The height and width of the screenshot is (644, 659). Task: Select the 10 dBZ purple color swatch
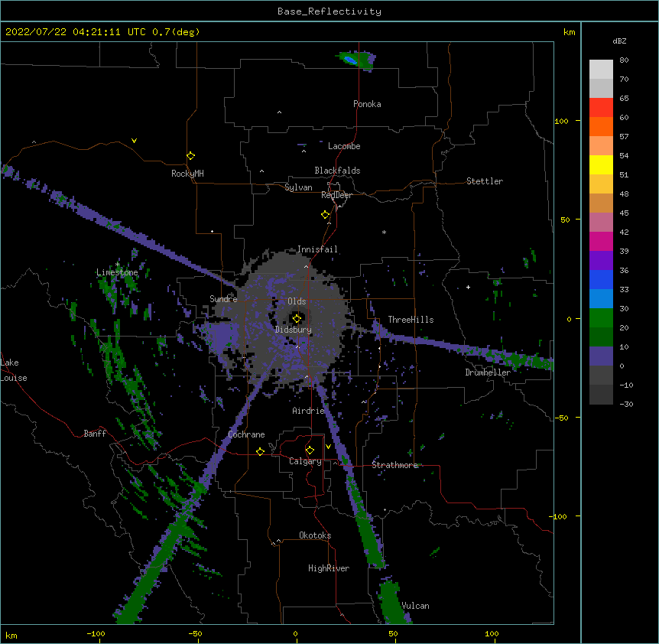(x=601, y=356)
